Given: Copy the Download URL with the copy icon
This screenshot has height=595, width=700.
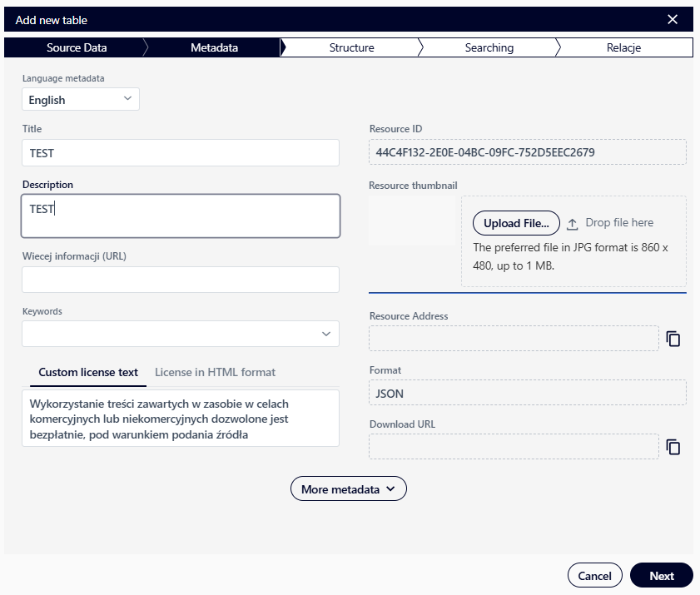Looking at the screenshot, I should click(673, 447).
